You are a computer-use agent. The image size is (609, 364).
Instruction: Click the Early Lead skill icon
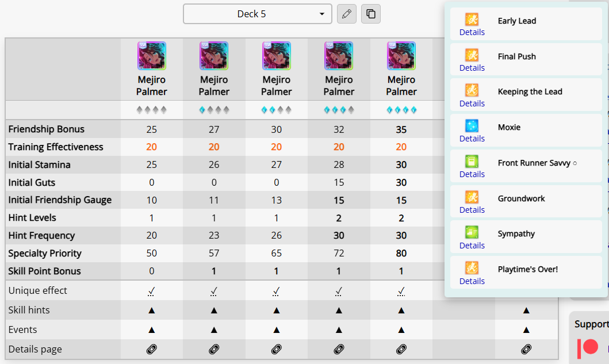472,20
